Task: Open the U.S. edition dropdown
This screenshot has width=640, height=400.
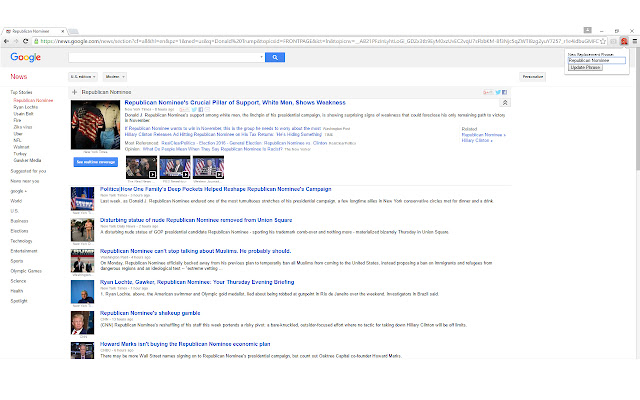Action: pyautogui.click(x=82, y=76)
